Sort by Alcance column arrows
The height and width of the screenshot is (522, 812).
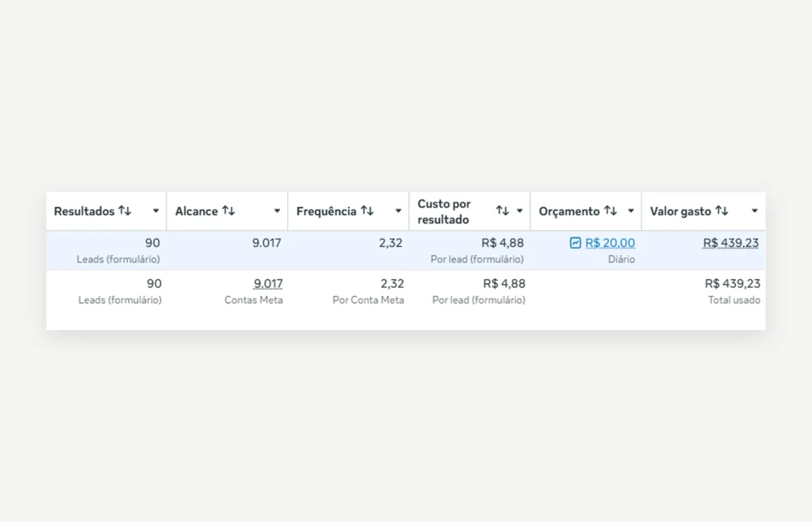pos(228,211)
